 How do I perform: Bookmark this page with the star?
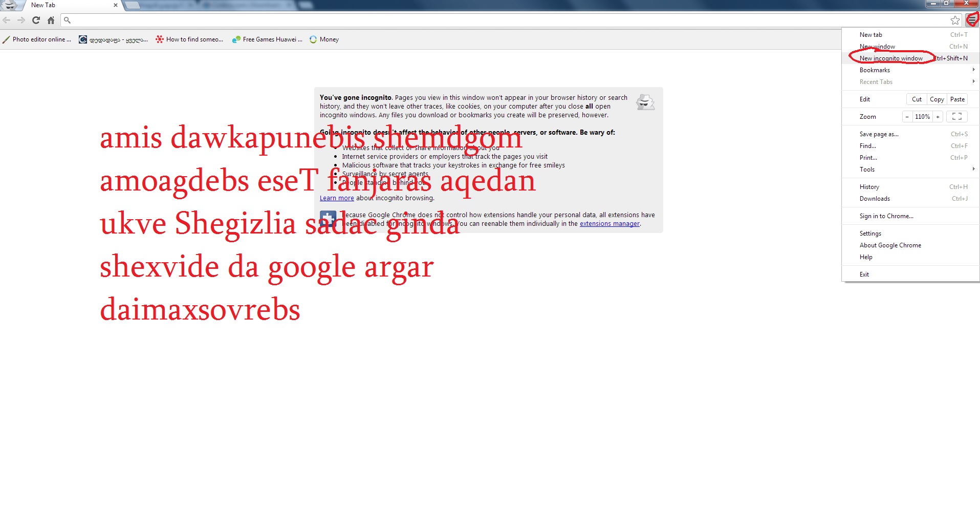[x=955, y=20]
